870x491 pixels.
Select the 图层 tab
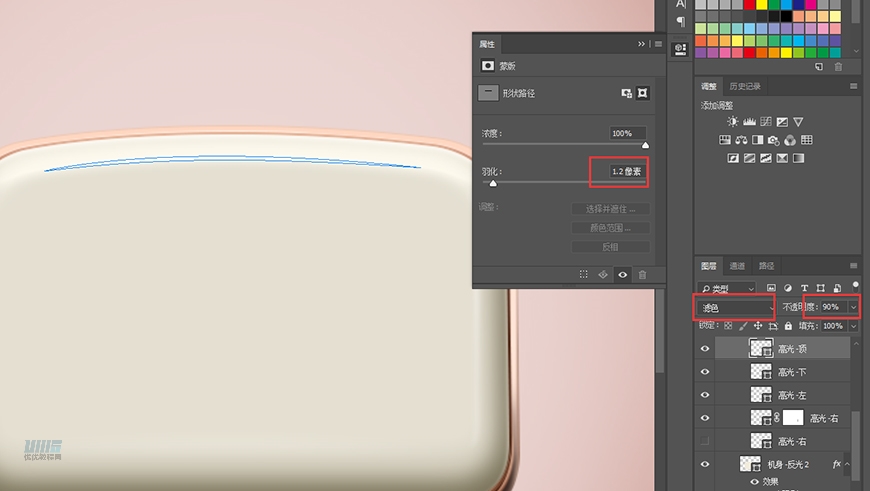(x=709, y=266)
